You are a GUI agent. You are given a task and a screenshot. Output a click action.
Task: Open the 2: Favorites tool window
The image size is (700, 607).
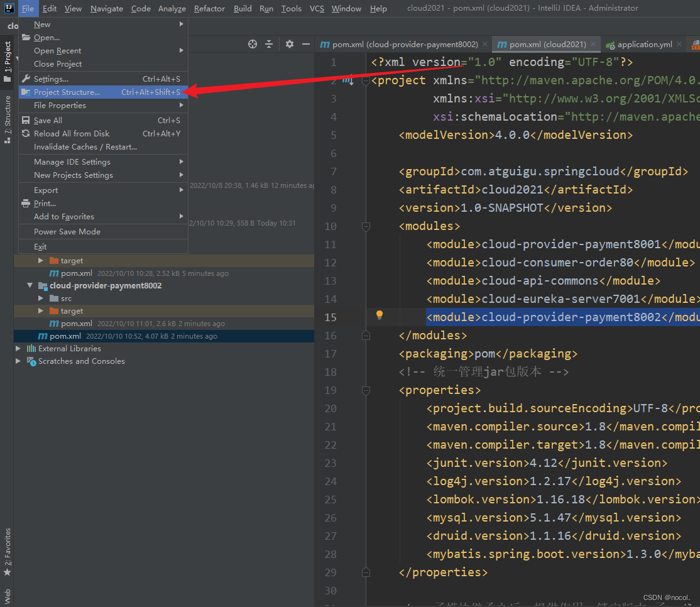[7, 552]
